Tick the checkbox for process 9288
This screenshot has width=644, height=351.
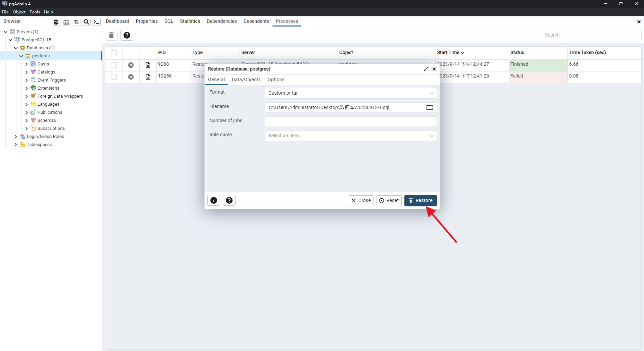tap(114, 65)
